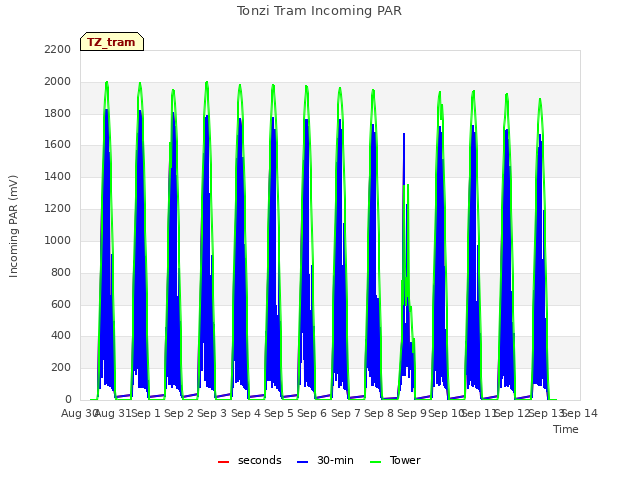Click the 1200 y-axis tick label
Viewport: 640px width, 480px height.
coord(58,208)
